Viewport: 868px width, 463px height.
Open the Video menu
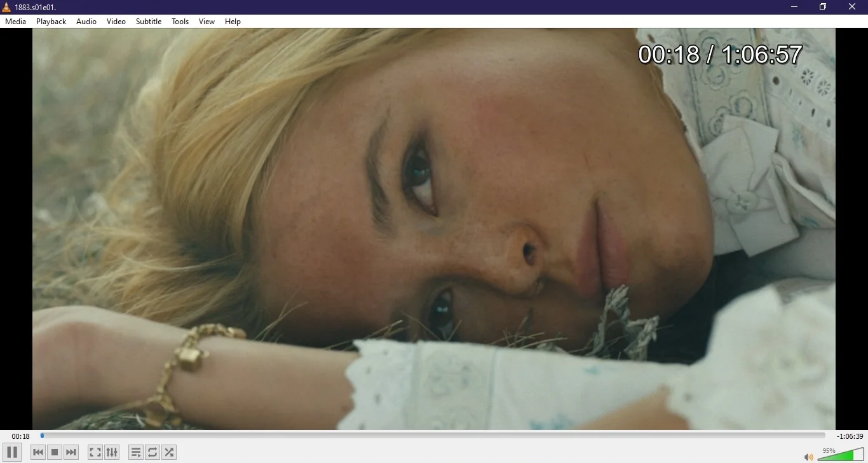click(116, 22)
